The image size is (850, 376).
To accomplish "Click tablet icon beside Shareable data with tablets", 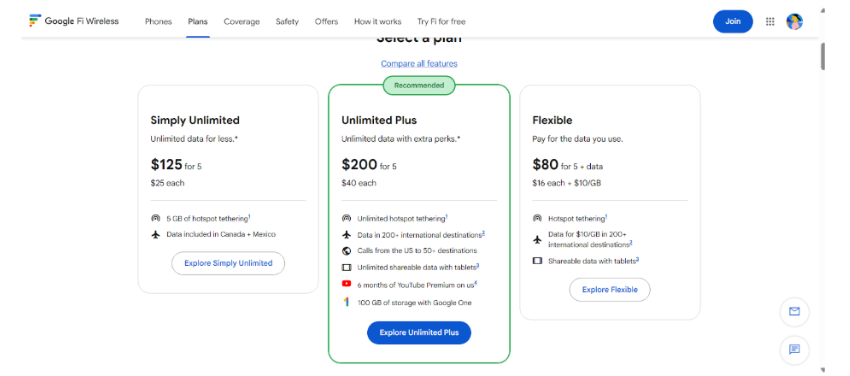I will 537,261.
